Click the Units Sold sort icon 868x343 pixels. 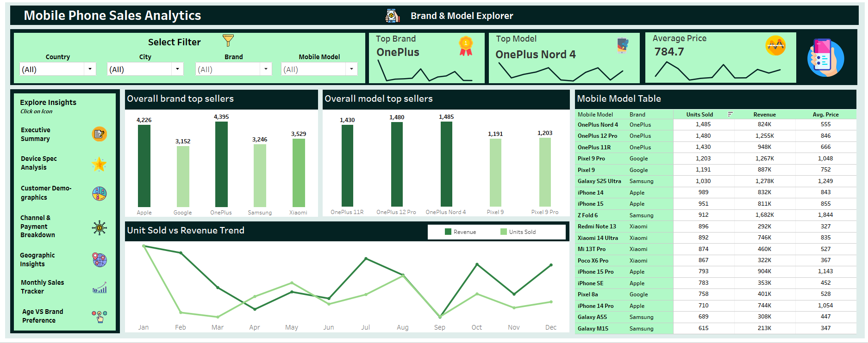click(730, 114)
